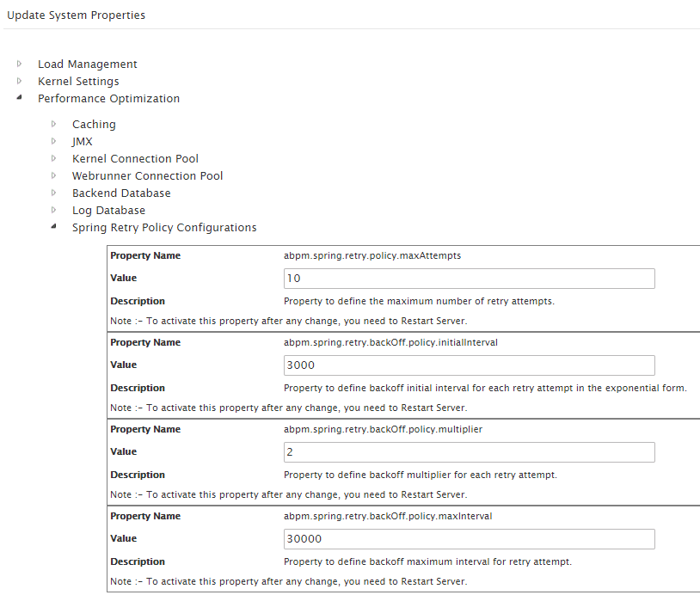Expand the Webrunner Connection Pool arrow
700x595 pixels.
pyautogui.click(x=53, y=176)
